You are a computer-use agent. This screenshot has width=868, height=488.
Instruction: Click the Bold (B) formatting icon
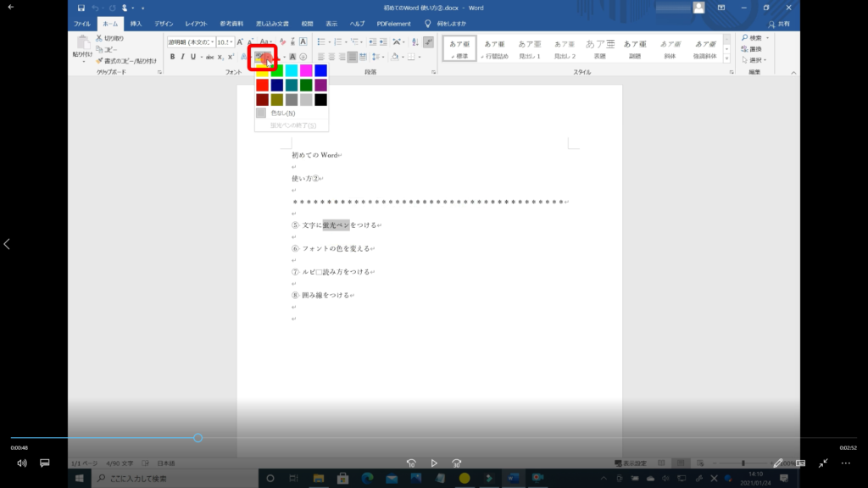pyautogui.click(x=172, y=57)
